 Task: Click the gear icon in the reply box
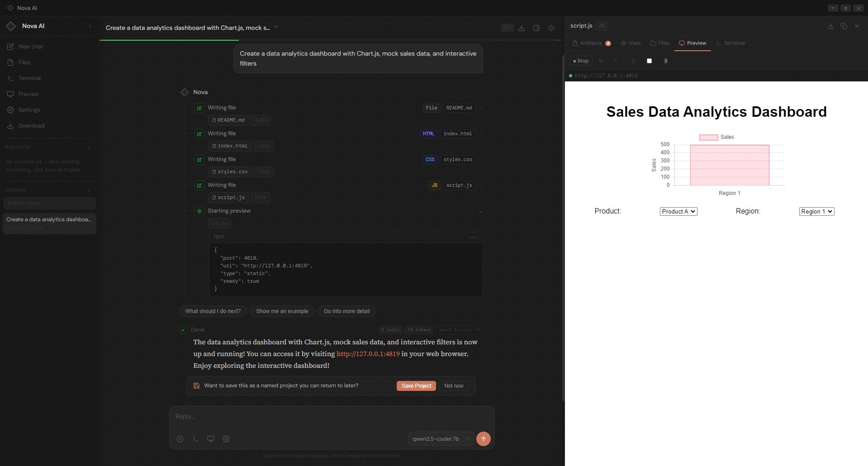click(x=226, y=439)
